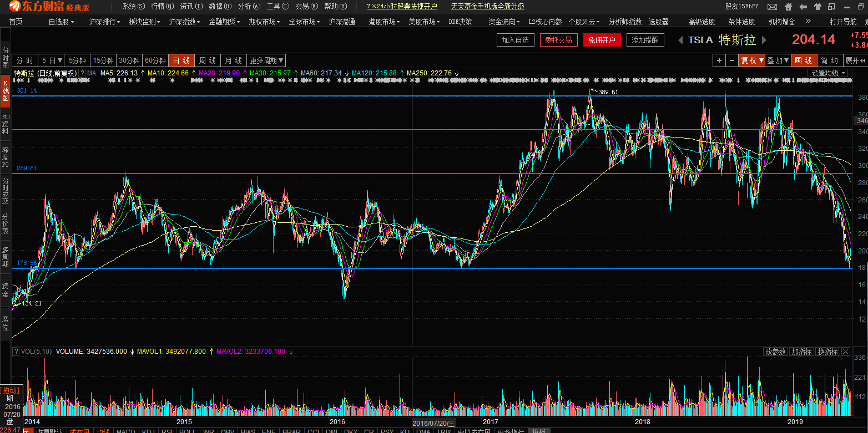This screenshot has width=868, height=433.
Task: Switch chart to 周线 weekly period
Action: 208,60
